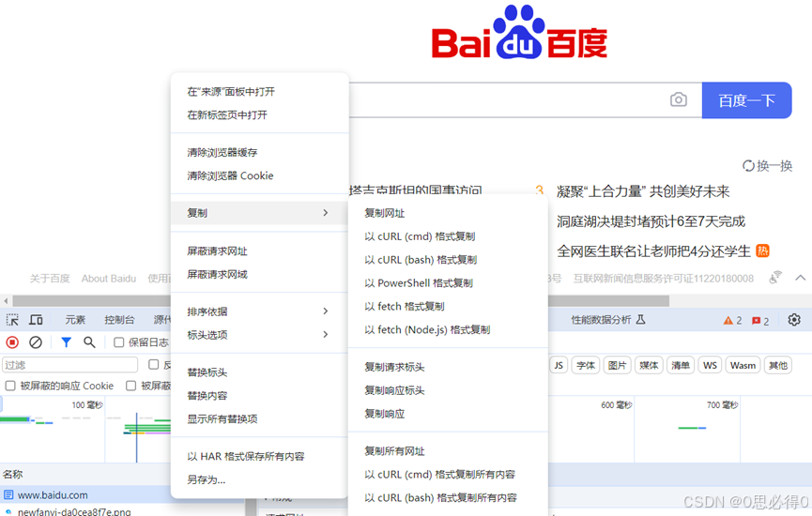Image resolution: width=812 pixels, height=516 pixels.
Task: Open the 洞庭湖决堤封堵预计6至7天完成 news link
Action: tap(651, 221)
